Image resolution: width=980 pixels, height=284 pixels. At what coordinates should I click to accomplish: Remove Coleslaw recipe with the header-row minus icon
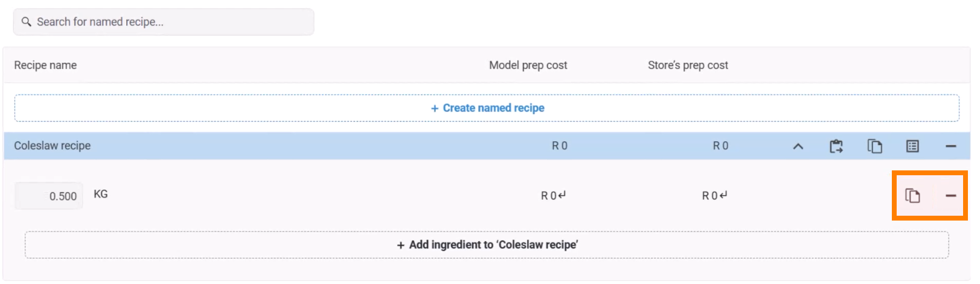950,146
